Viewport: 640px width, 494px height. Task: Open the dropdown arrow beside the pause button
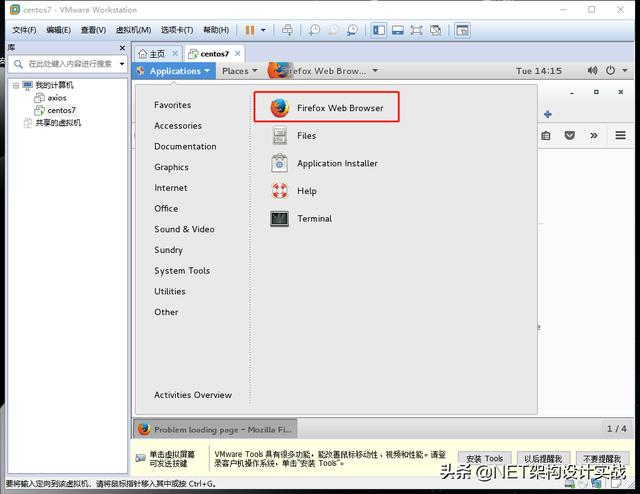263,30
